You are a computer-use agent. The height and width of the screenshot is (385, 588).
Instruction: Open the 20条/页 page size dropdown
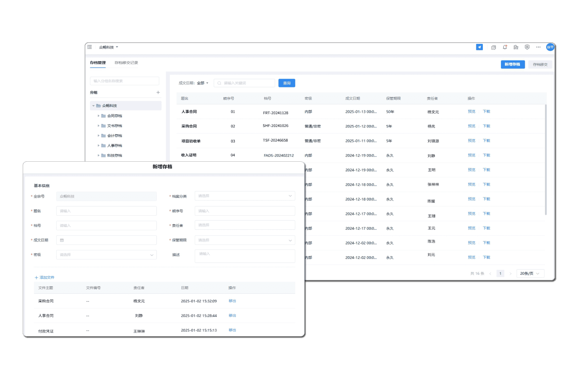(x=530, y=274)
